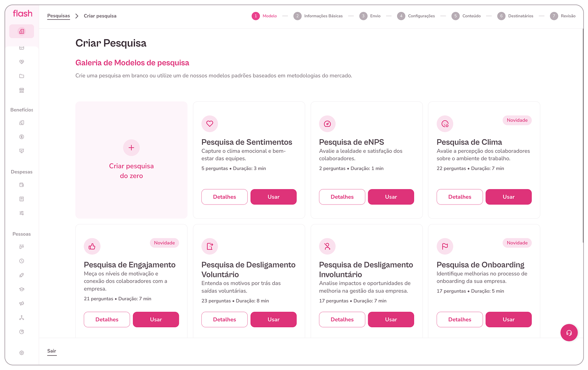
Task: Jump to the Configurações step
Action: coord(416,16)
